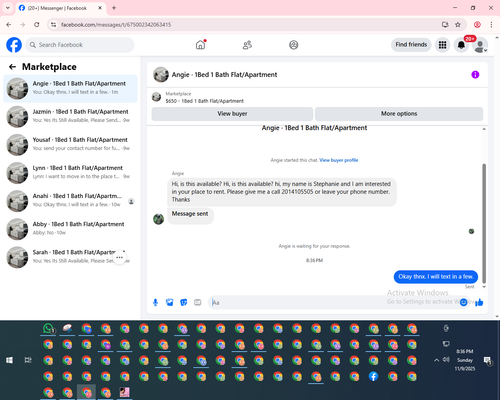Open the account profile menu
Viewport: 500px width, 400px height.
tap(480, 45)
